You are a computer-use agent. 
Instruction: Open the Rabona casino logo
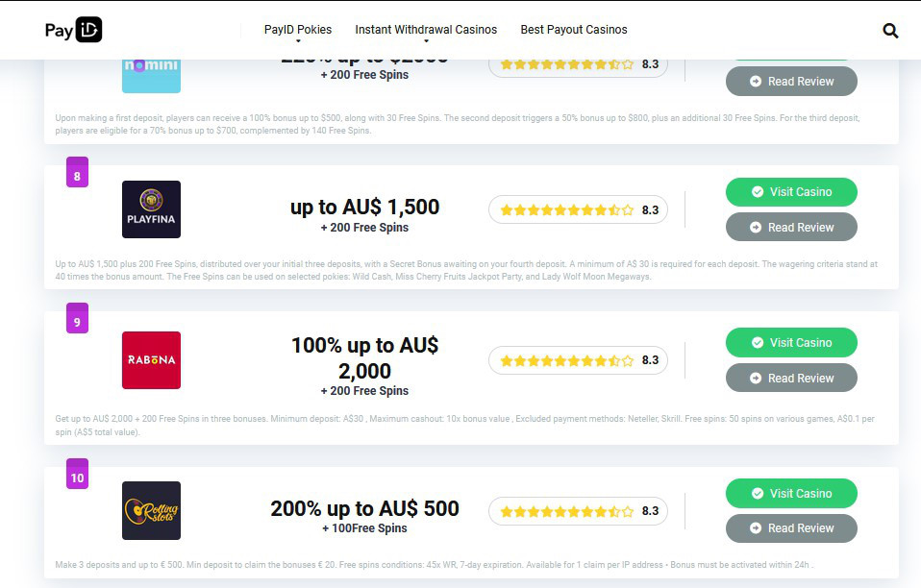coord(151,360)
